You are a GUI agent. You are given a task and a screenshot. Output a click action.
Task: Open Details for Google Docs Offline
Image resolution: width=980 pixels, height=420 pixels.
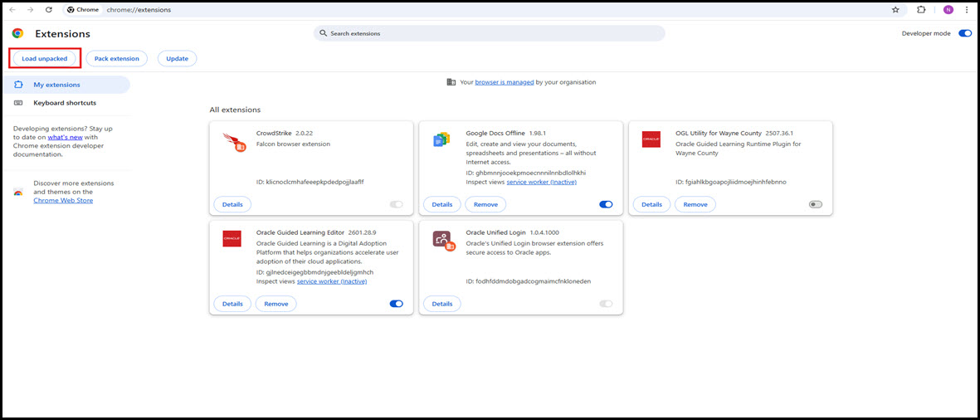click(x=442, y=204)
